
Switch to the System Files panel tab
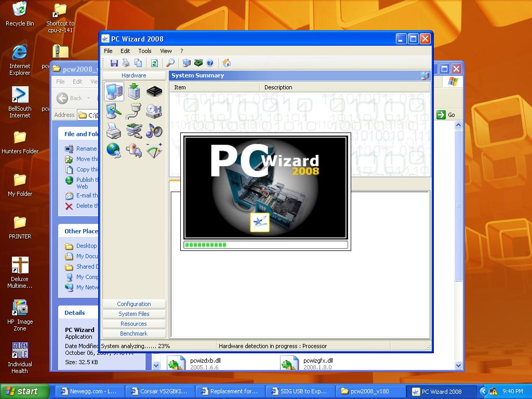pyautogui.click(x=134, y=314)
